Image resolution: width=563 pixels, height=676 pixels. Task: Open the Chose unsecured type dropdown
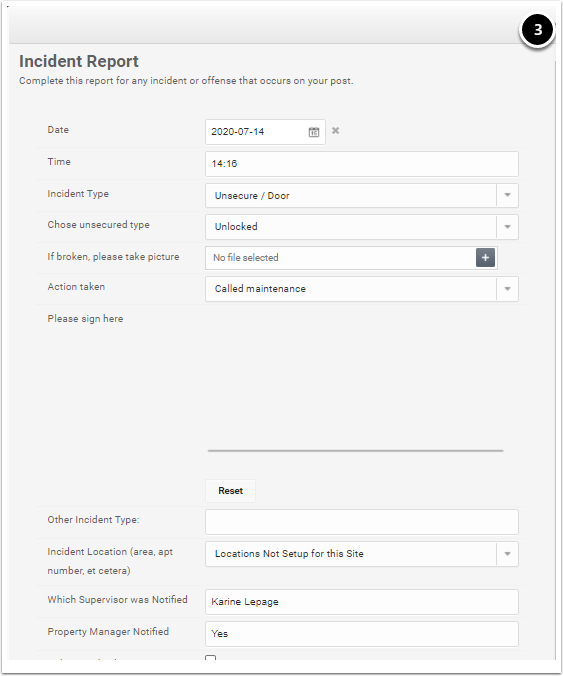507,227
